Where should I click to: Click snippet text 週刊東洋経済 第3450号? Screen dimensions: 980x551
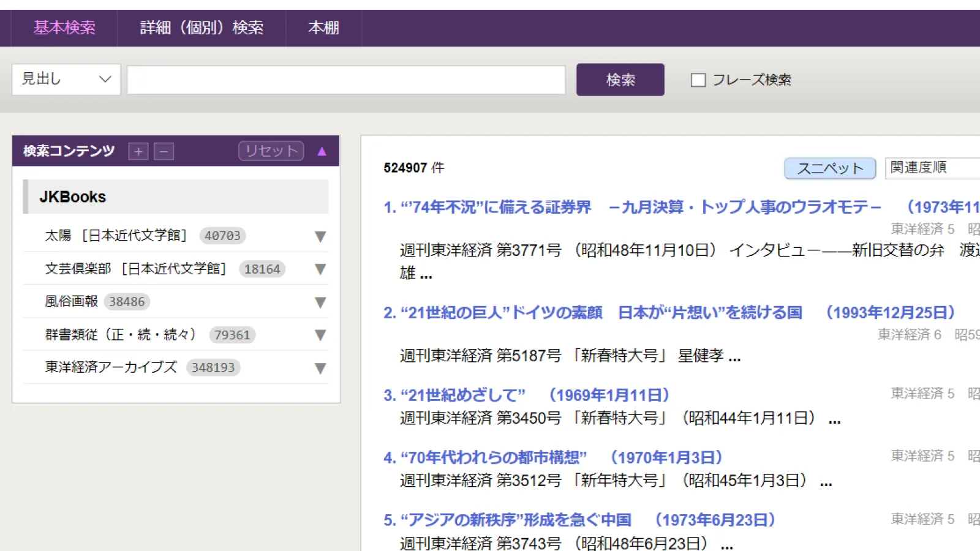pyautogui.click(x=481, y=418)
